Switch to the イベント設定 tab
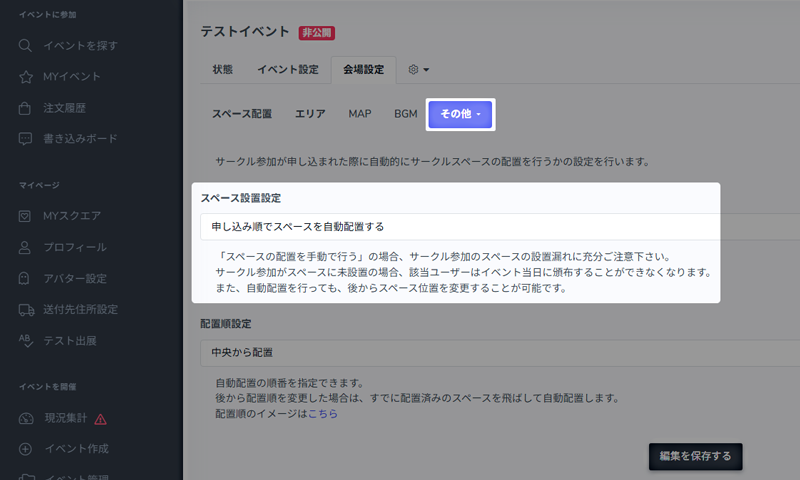This screenshot has height=480, width=800. pyautogui.click(x=287, y=70)
